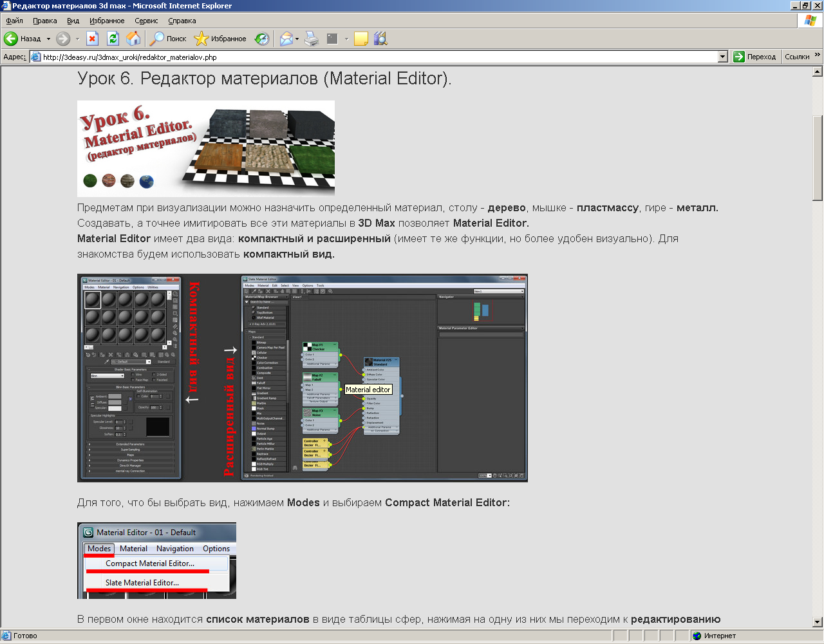824x644 pixels.
Task: Click the bold text 'Compact Material Editor:'
Action: (447, 502)
